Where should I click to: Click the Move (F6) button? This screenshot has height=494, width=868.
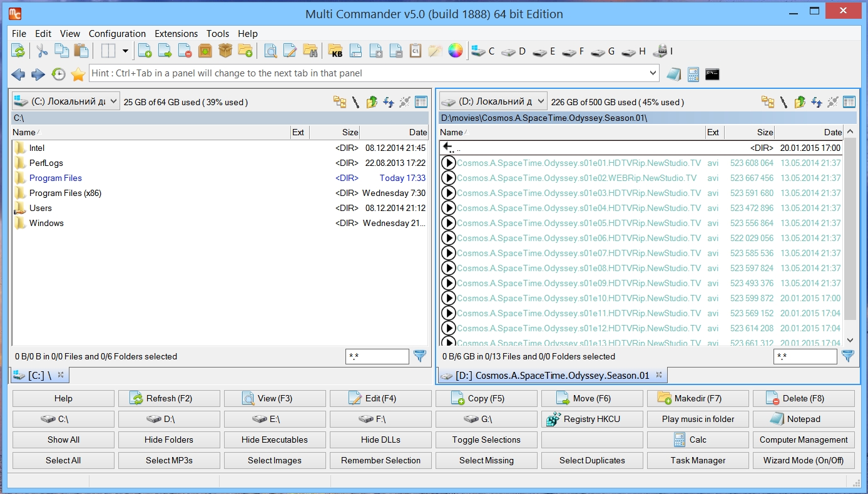592,398
